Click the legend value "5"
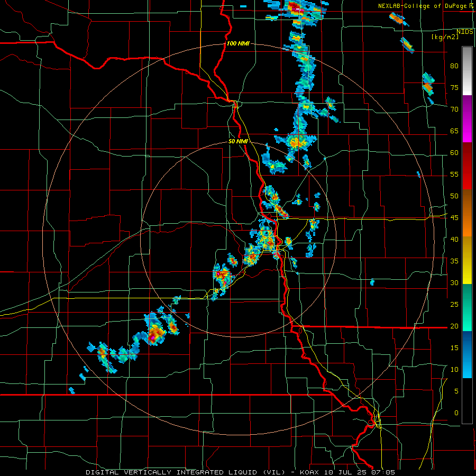The height and width of the screenshot is (476, 476). click(456, 391)
